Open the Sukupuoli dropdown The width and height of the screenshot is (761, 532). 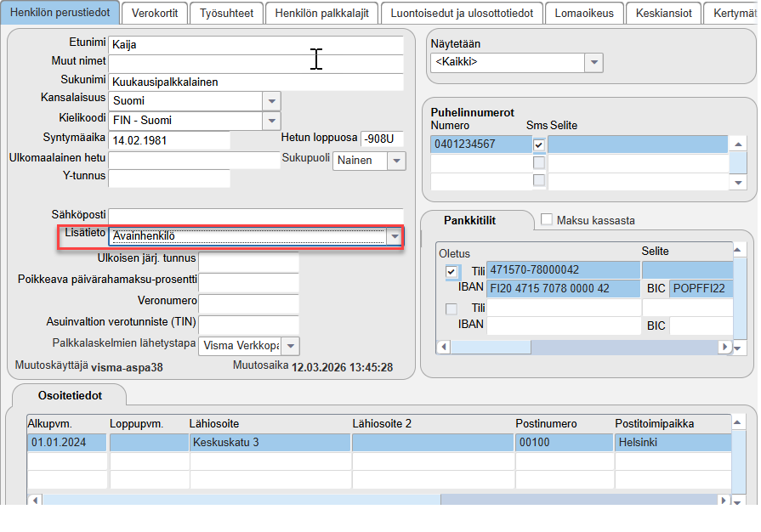396,161
